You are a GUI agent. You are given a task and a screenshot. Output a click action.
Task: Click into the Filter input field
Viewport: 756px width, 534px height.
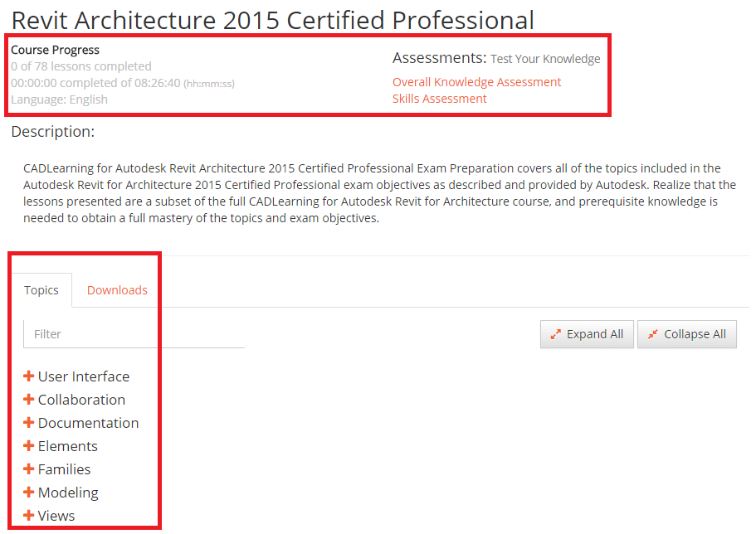[134, 334]
